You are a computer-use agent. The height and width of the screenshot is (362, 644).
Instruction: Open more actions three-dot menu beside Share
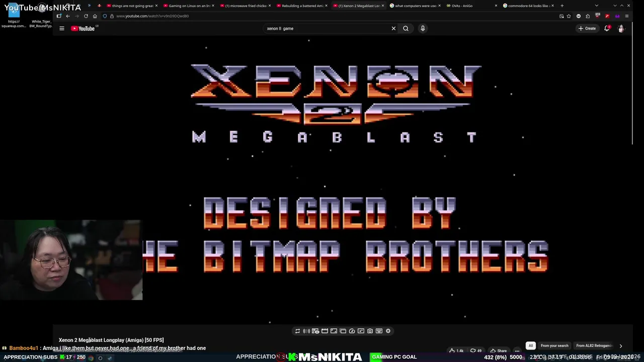point(517,351)
